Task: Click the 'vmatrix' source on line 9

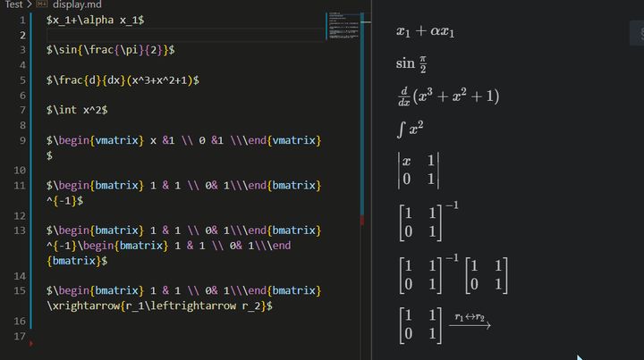Action: 183,140
